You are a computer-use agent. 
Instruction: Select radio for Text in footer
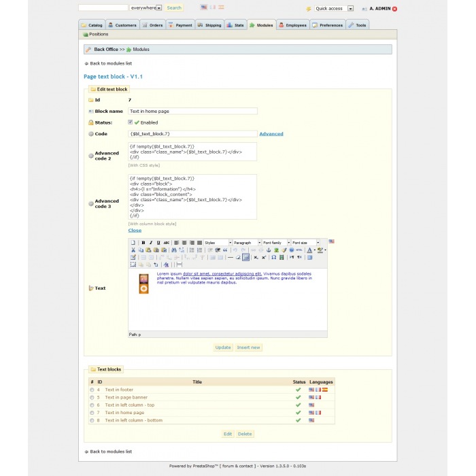92,390
